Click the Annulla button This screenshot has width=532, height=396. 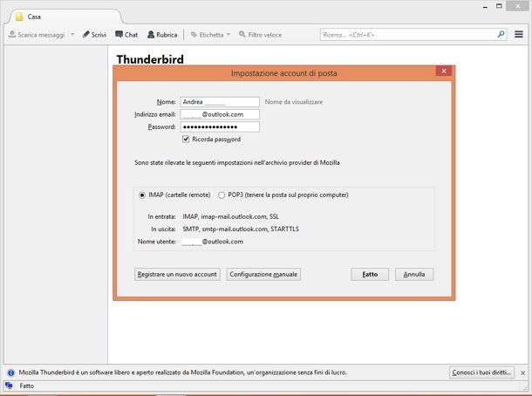click(414, 274)
